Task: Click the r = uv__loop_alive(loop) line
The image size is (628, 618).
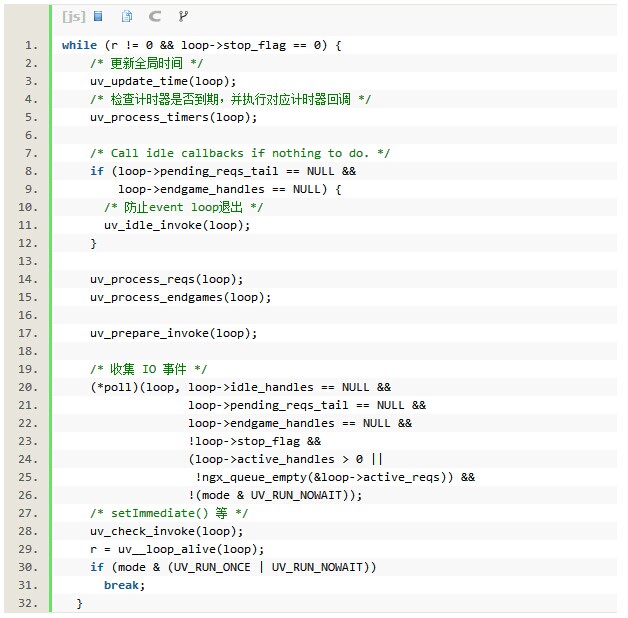Action: point(177,549)
